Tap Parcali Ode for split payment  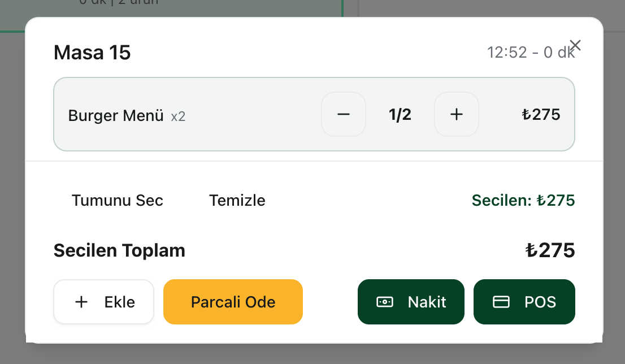(233, 302)
